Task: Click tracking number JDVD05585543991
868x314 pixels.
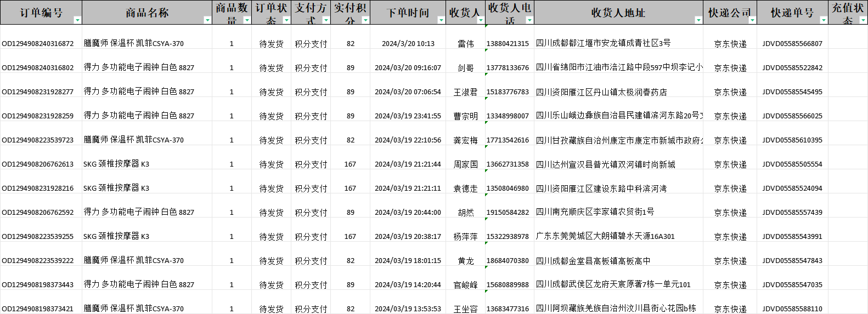Action: click(792, 237)
